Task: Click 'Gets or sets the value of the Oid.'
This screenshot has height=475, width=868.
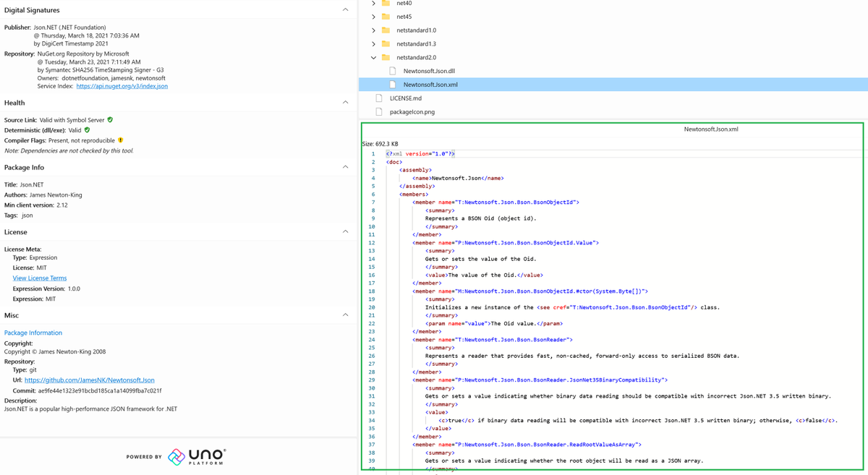Action: pos(481,259)
